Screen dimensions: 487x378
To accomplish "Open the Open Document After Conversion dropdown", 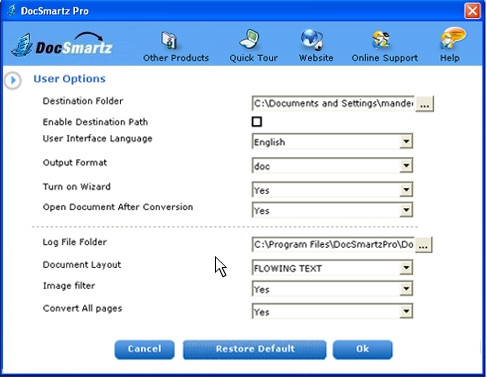I will [406, 210].
